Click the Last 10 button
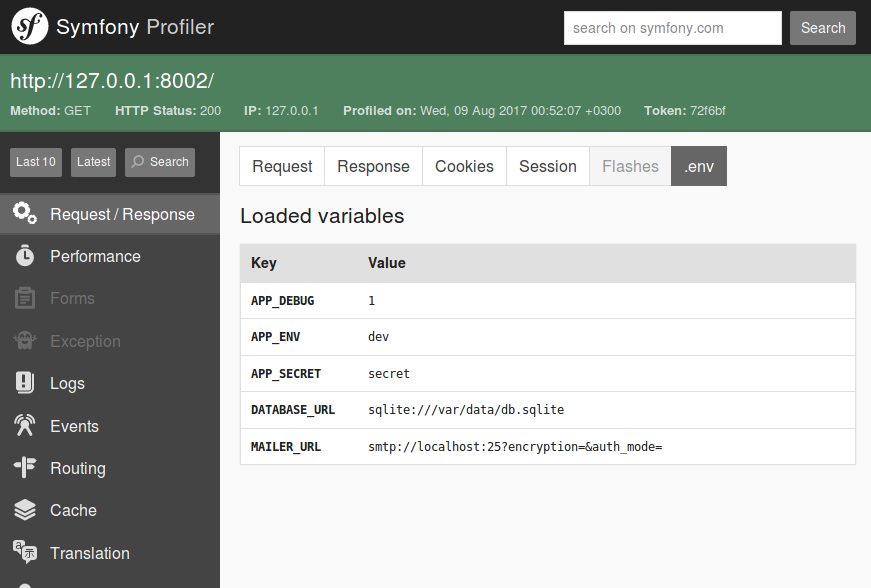 (36, 162)
